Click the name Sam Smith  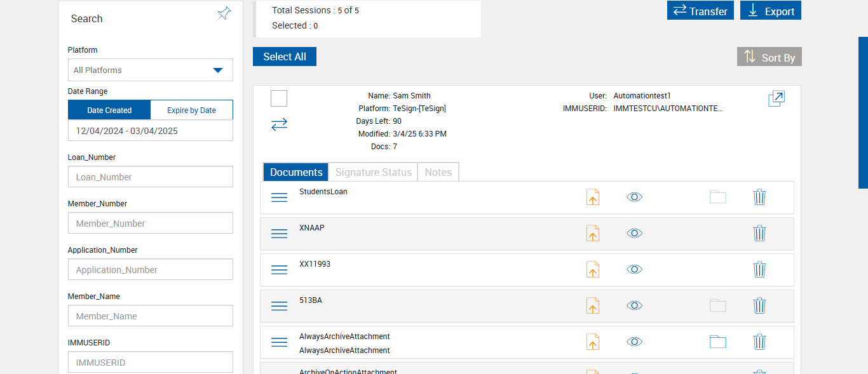pos(412,96)
